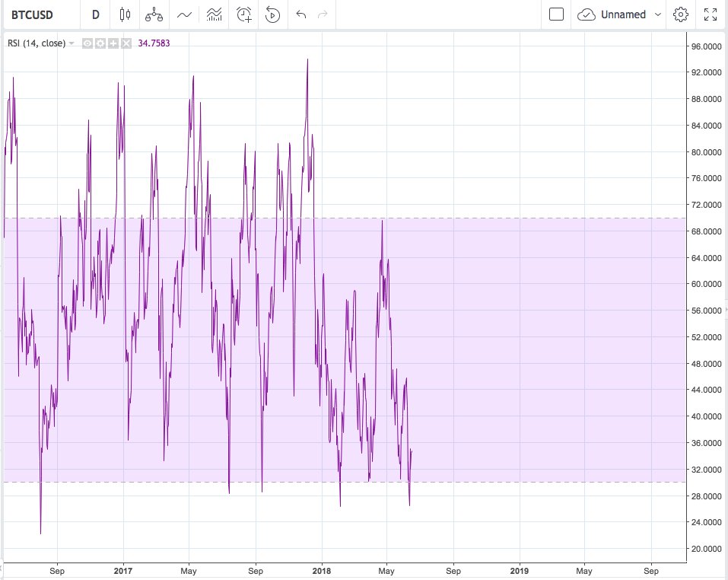Remove the RSI indicator
The height and width of the screenshot is (580, 728).
[x=126, y=43]
